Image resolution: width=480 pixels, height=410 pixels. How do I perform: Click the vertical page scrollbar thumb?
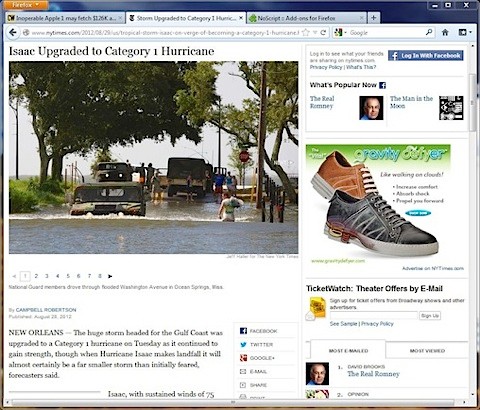(x=472, y=103)
